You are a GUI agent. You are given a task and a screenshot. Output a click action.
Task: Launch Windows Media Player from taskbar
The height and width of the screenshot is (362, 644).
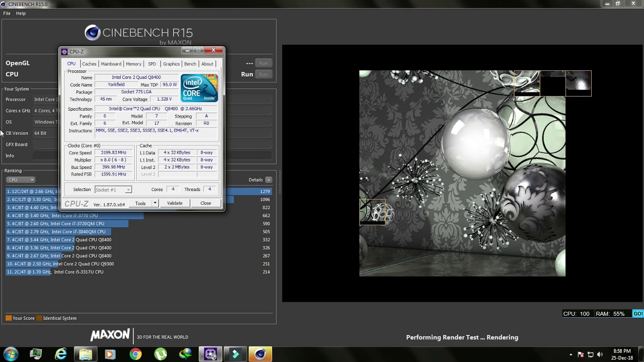pyautogui.click(x=110, y=354)
